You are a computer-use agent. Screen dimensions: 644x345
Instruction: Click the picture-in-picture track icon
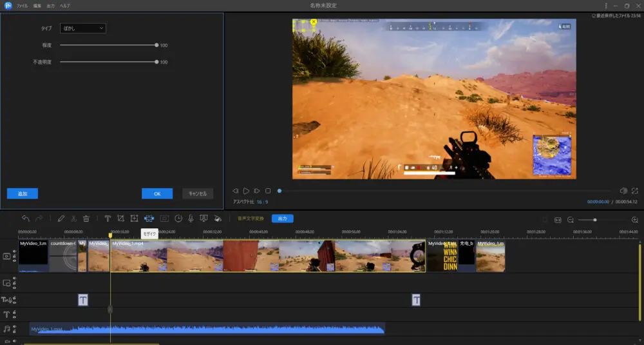click(x=6, y=283)
